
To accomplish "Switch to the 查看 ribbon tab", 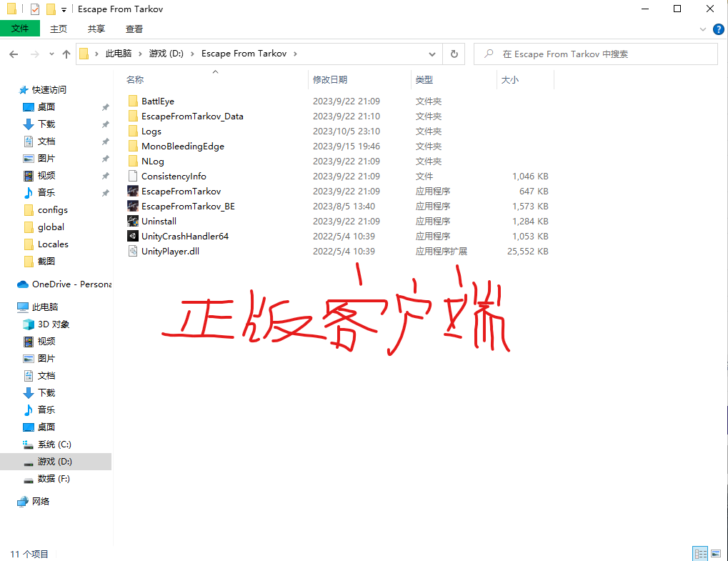I will click(x=134, y=29).
